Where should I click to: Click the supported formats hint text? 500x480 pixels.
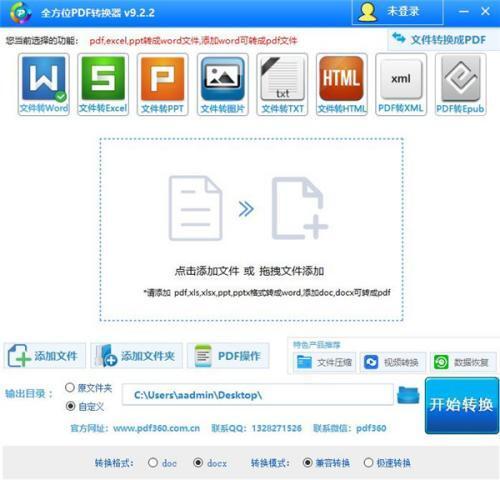267,293
